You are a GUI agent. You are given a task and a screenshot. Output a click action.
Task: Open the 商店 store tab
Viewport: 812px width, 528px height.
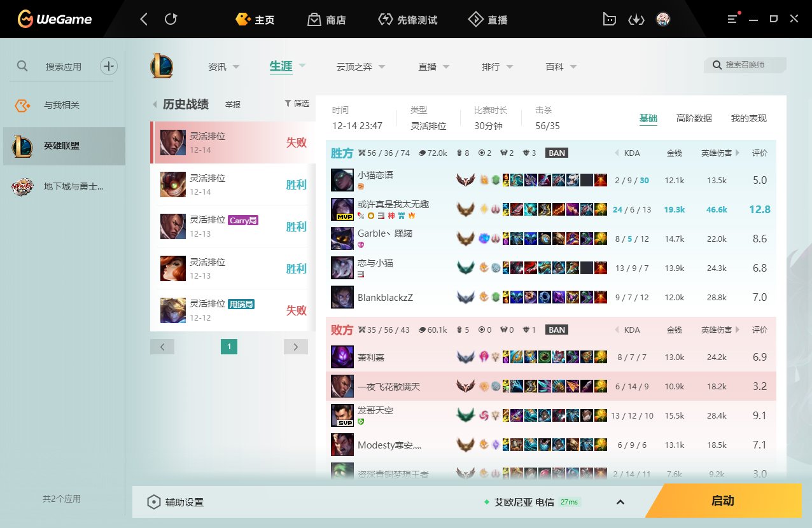pyautogui.click(x=326, y=20)
